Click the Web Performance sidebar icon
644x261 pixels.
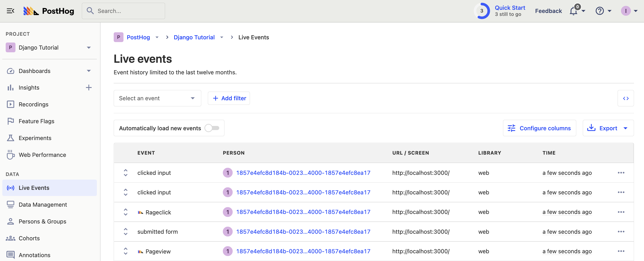[11, 155]
